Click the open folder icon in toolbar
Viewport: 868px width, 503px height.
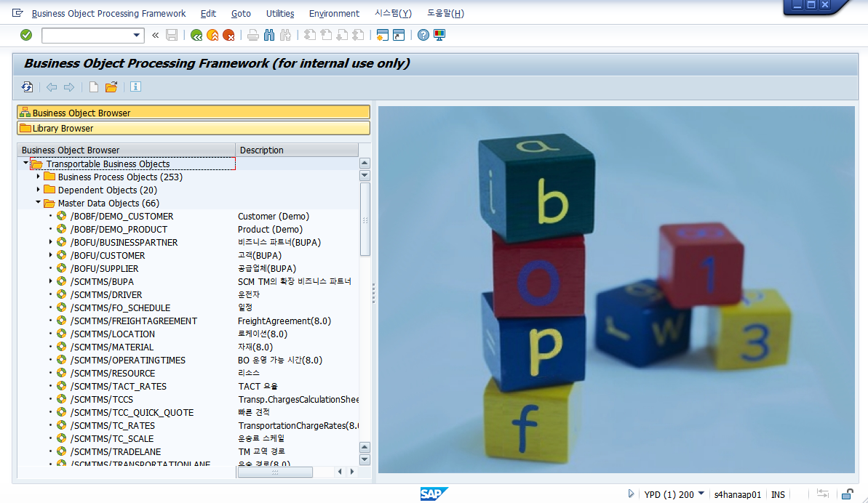pyautogui.click(x=111, y=86)
